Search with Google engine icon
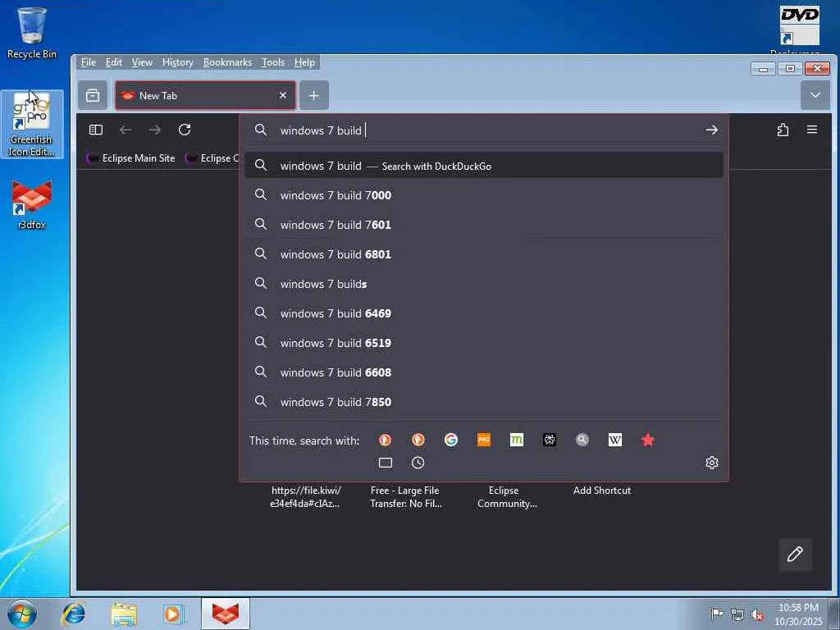The image size is (840, 630). (451, 440)
